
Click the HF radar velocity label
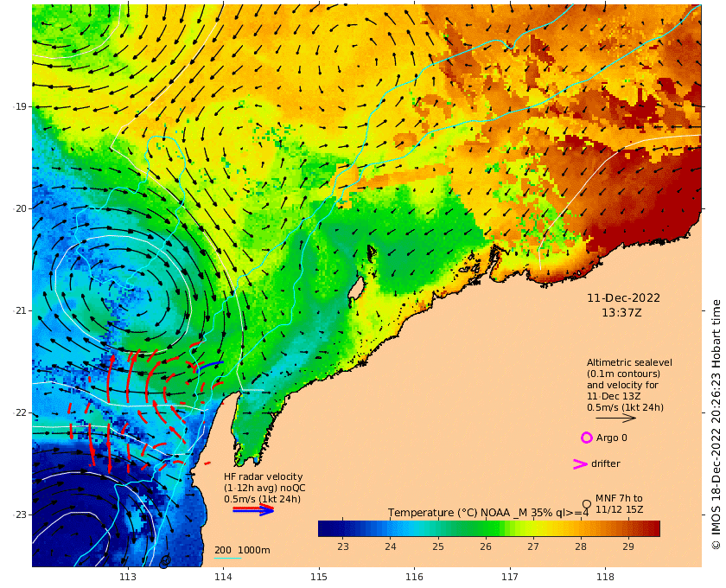coord(263,476)
